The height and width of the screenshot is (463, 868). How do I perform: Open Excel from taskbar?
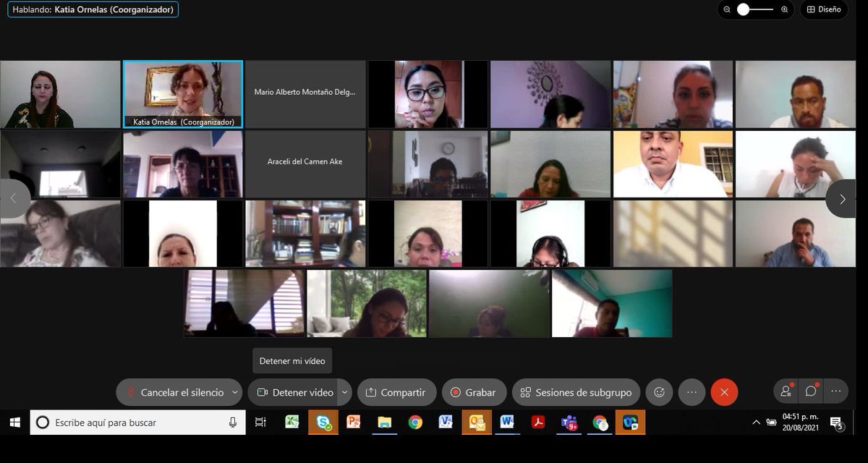click(x=292, y=422)
